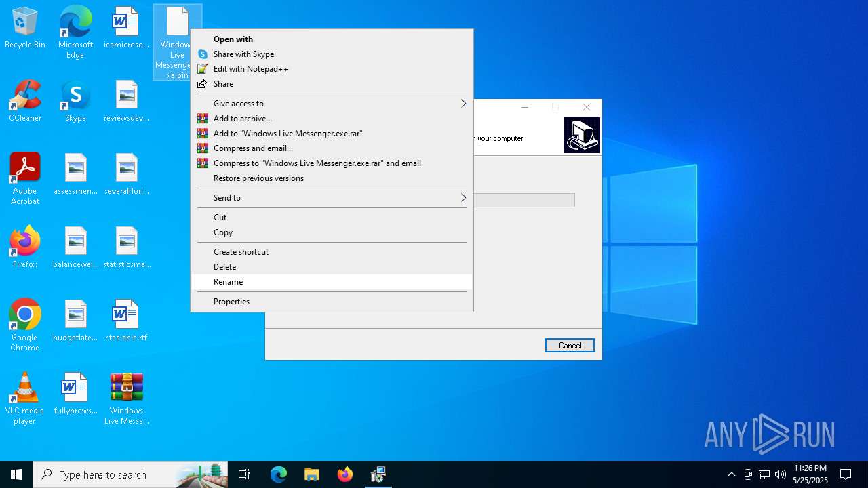Select the balancewel... file icon
The image size is (868, 488).
[x=75, y=248]
